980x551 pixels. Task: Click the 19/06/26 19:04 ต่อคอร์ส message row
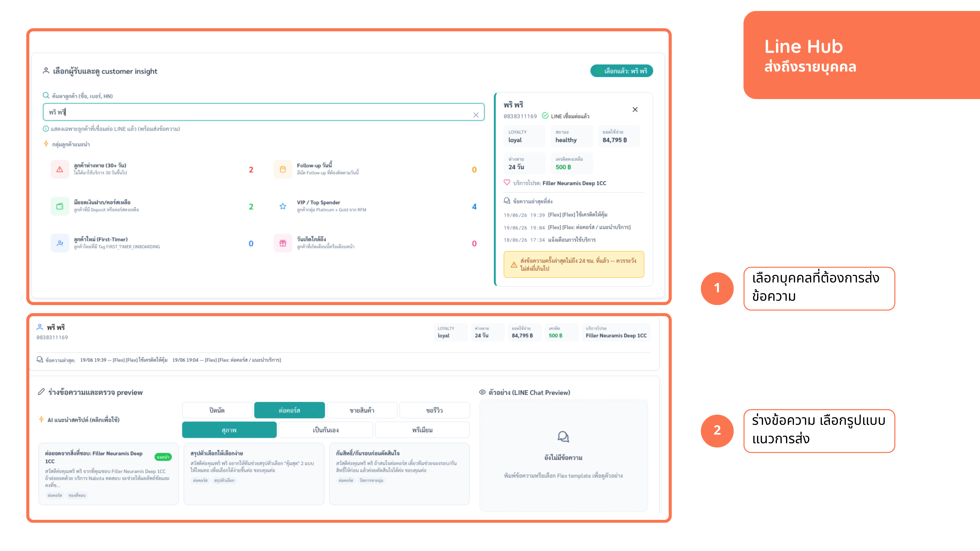tap(574, 227)
